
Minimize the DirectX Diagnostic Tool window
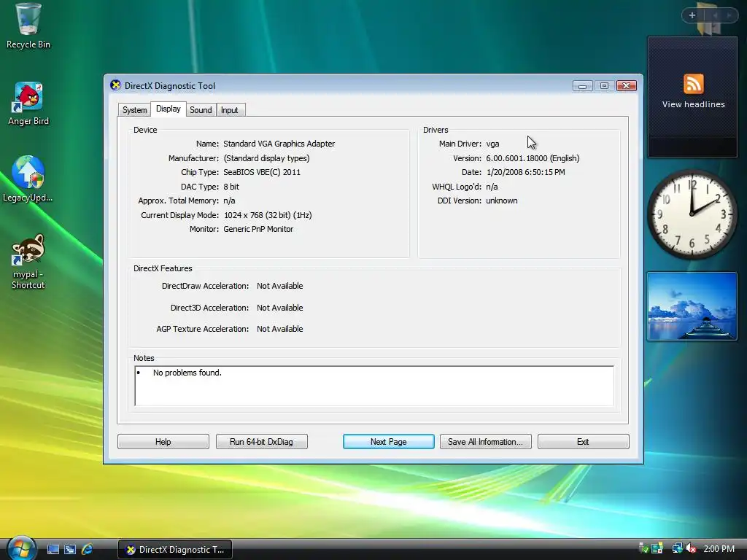(582, 86)
